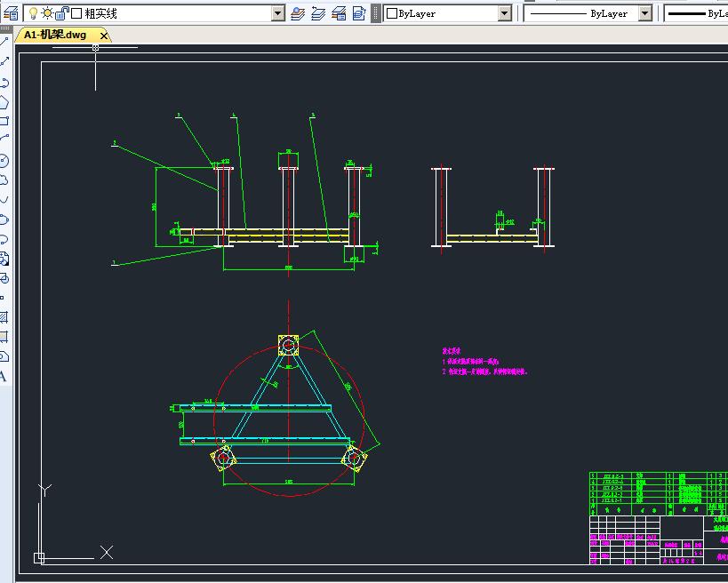
Task: Select the Rectangle tool
Action: coord(4,122)
